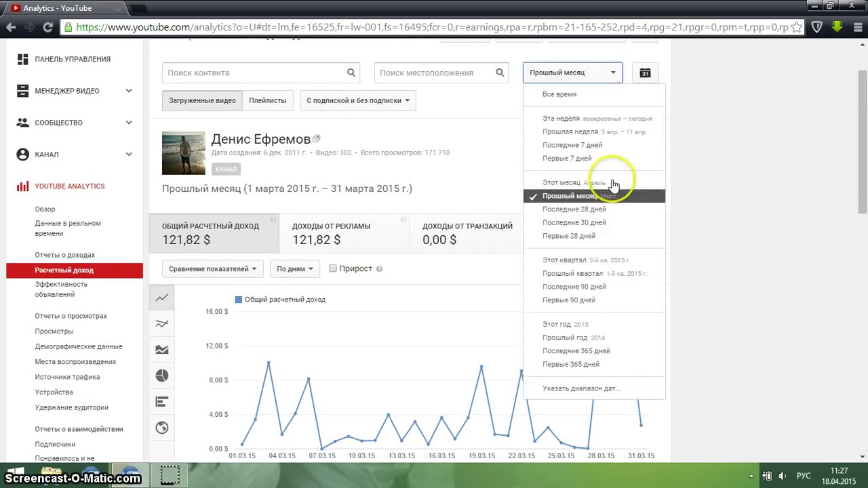868x488 pixels.
Task: Click help icon next to Прирост
Action: point(379,269)
